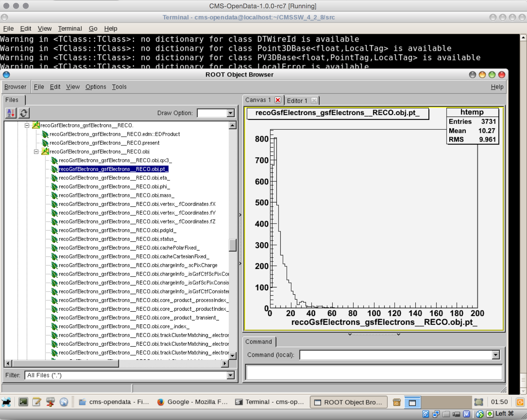
Task: Click leaf icon of RECO.obj.phi_ branch
Action: pyautogui.click(x=54, y=187)
